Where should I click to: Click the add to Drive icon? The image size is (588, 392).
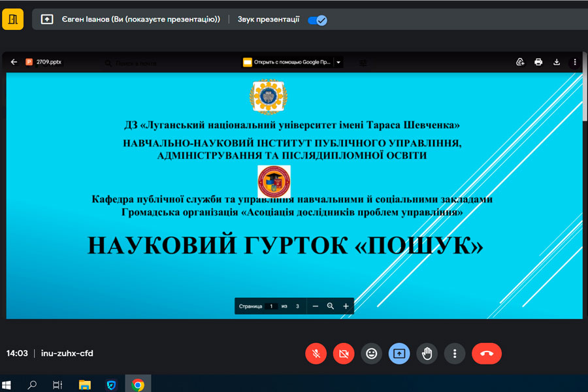click(520, 62)
